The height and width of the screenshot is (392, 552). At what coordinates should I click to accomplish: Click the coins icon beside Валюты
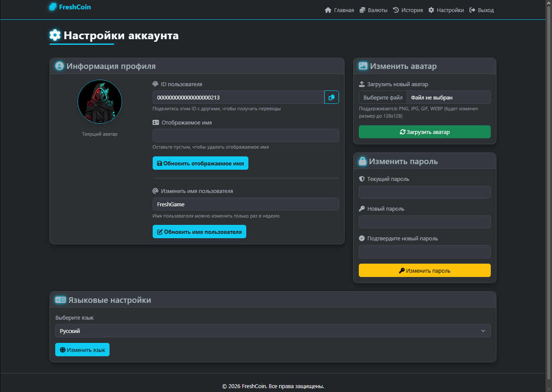tap(362, 10)
